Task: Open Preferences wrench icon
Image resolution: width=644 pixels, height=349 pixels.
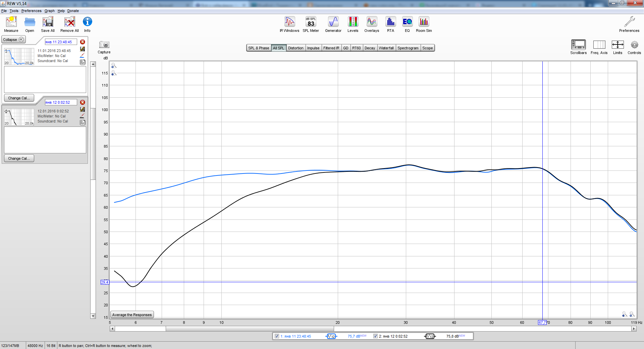Action: [629, 22]
